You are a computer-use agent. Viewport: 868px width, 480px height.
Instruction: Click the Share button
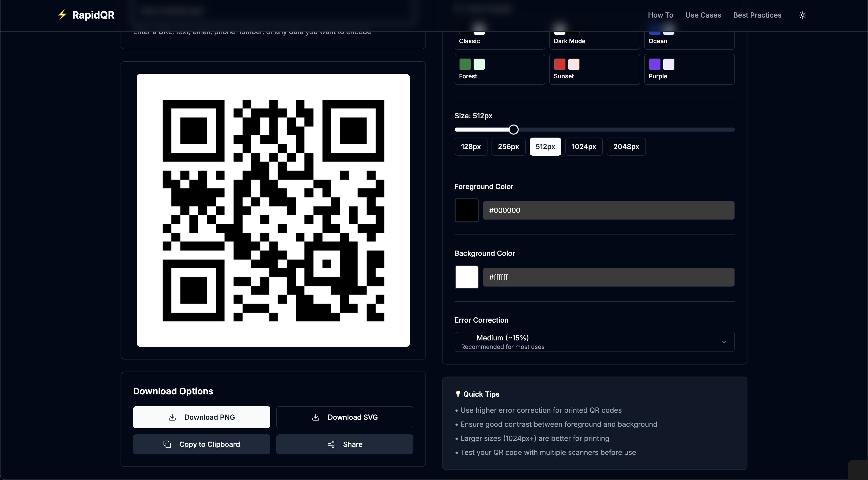point(345,444)
